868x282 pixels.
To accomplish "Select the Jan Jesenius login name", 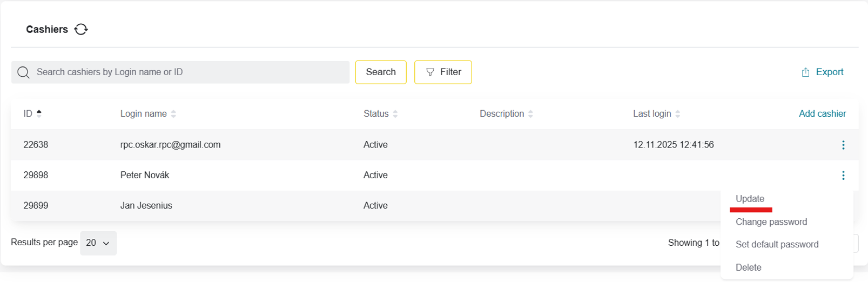I will coord(146,205).
